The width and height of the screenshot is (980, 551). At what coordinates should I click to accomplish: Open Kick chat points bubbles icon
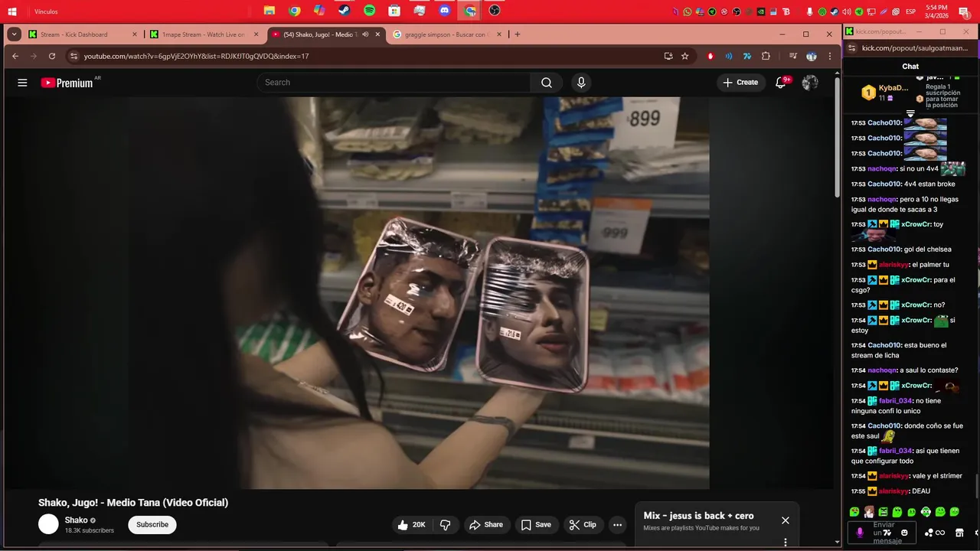pyautogui.click(x=929, y=533)
